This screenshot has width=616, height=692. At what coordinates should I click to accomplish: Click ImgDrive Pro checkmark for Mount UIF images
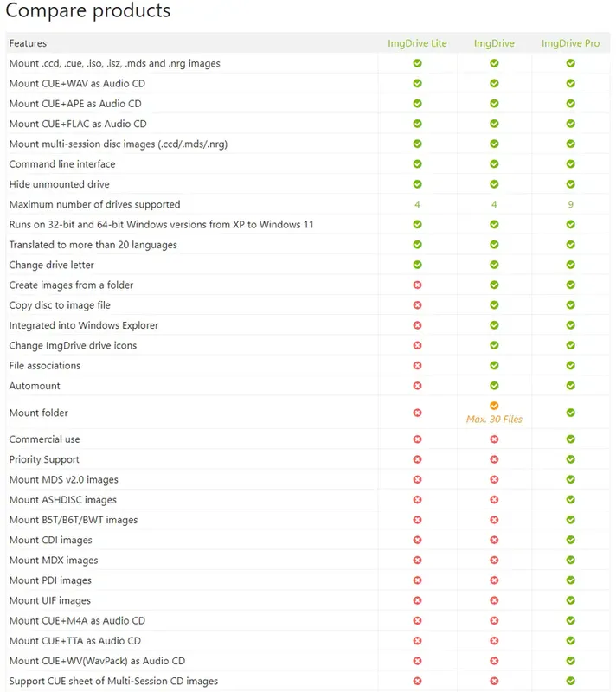click(x=571, y=600)
